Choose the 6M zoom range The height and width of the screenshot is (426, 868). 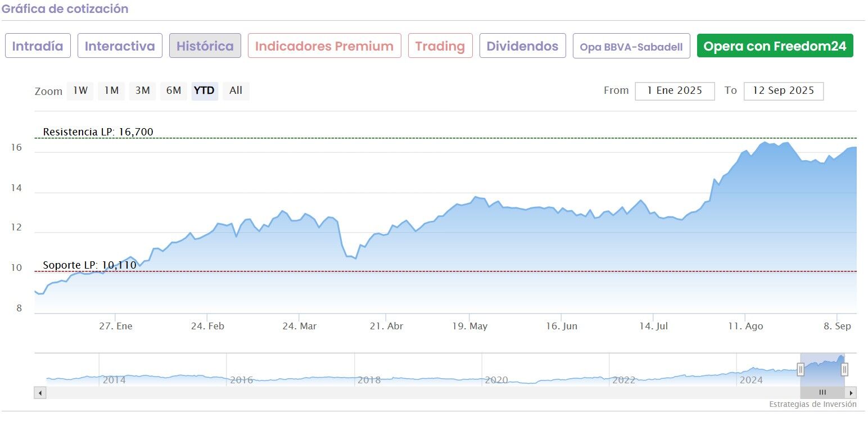pos(174,90)
